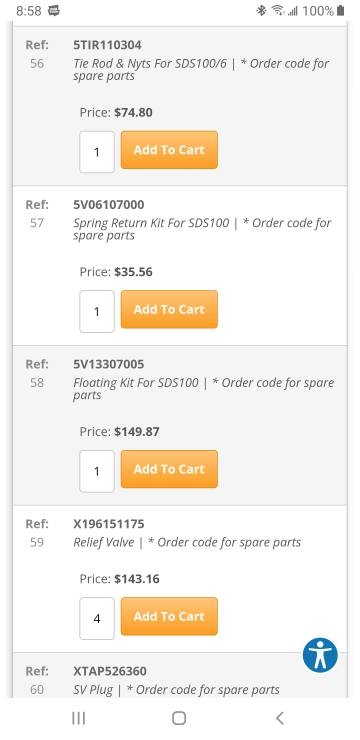This screenshot has height=740, width=360.
Task: Open part number X196151175 link
Action: (109, 524)
